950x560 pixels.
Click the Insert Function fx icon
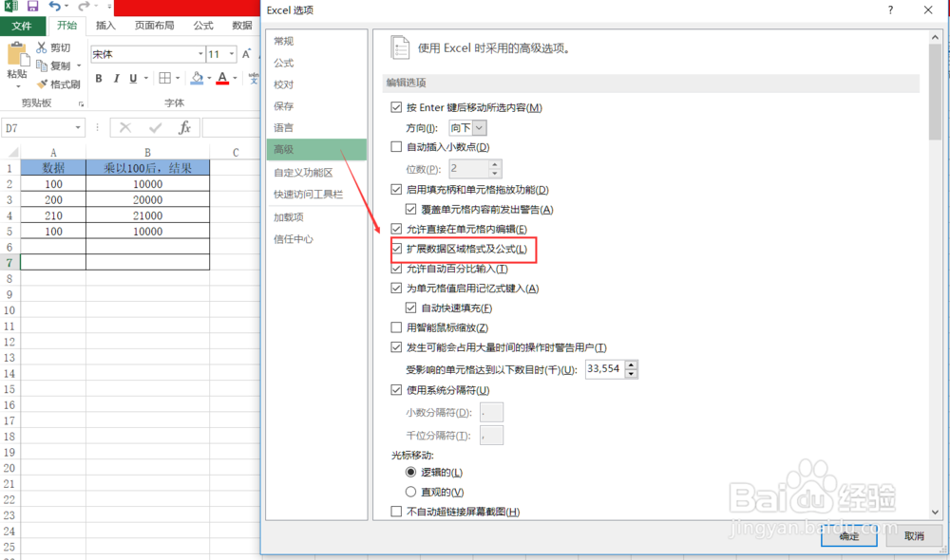[184, 128]
